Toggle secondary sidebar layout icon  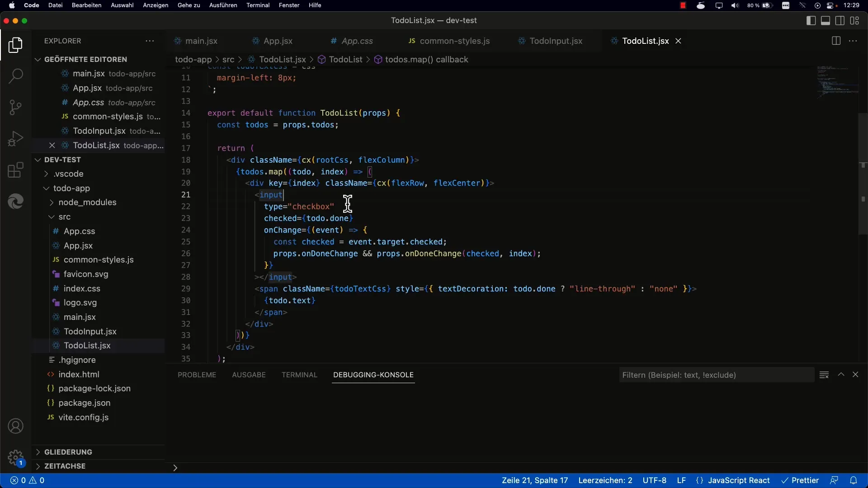(840, 20)
